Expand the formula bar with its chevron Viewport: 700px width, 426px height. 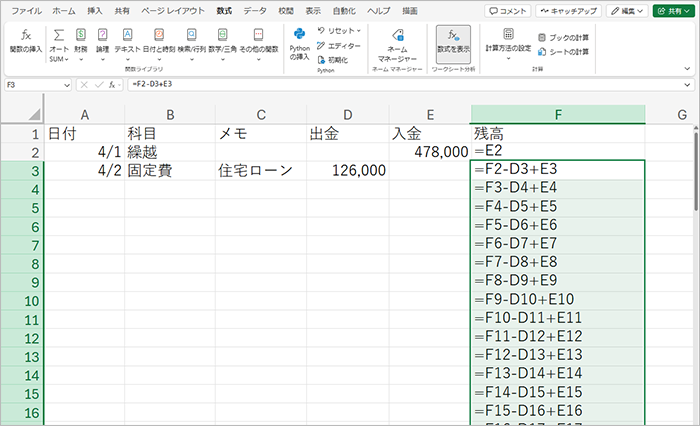coord(688,85)
